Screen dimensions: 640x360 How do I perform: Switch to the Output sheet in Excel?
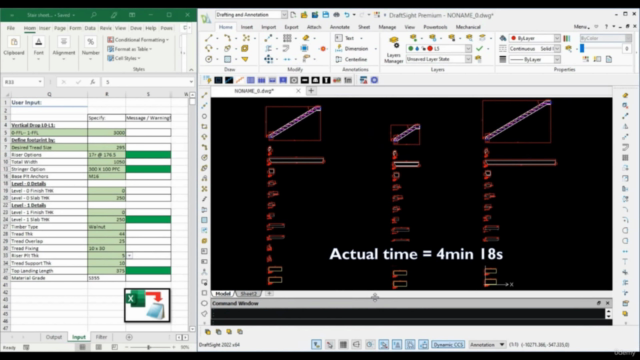tap(53, 337)
